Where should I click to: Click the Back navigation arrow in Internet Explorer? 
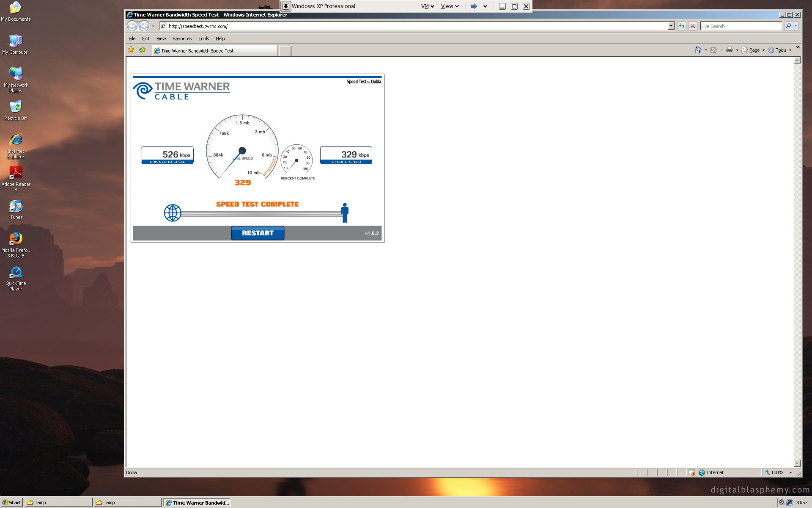[x=132, y=26]
